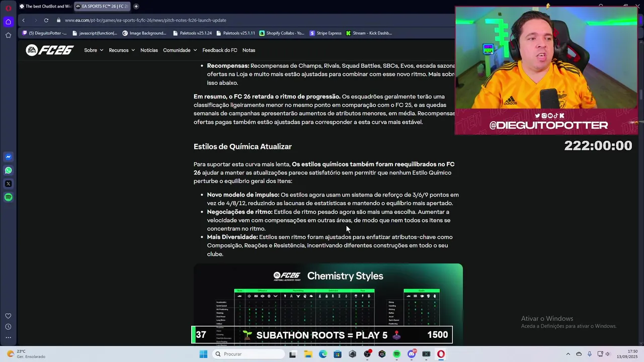The image size is (644, 362).
Task: Open the bookmarks star in the sidebar
Action: tap(8, 35)
